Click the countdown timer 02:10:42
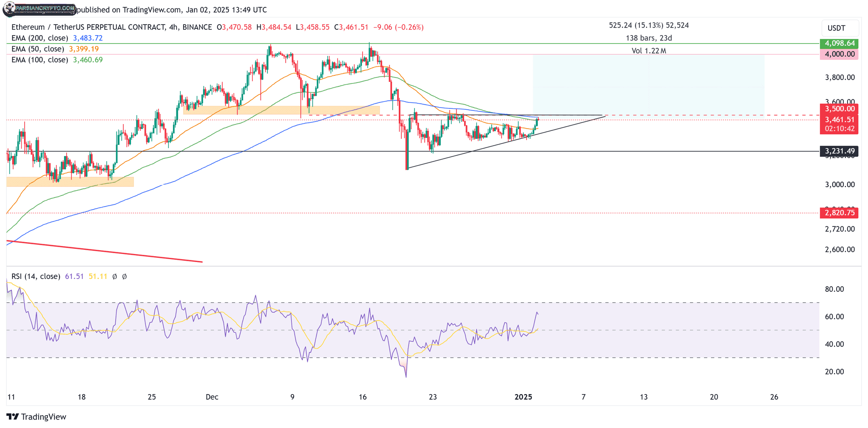868x428 pixels. pyautogui.click(x=839, y=129)
